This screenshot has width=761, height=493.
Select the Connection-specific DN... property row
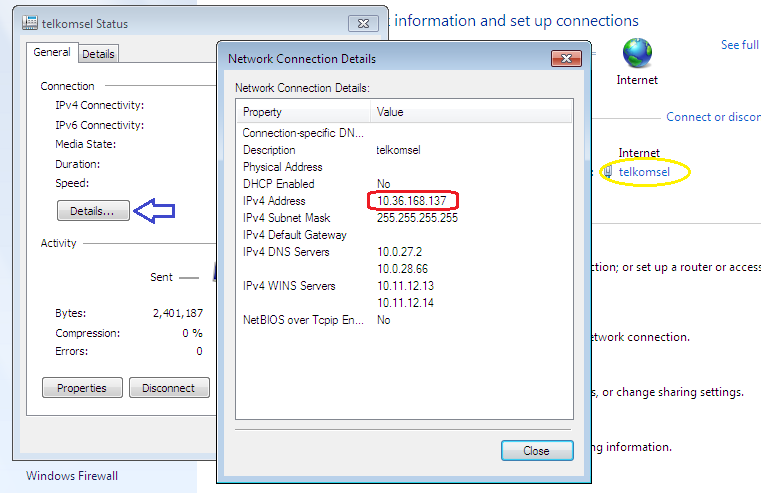tap(404, 133)
